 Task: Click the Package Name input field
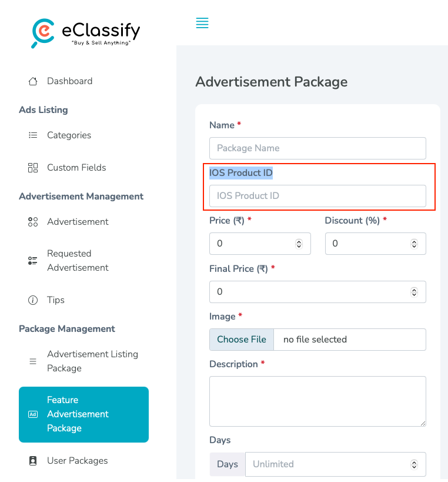tap(317, 148)
